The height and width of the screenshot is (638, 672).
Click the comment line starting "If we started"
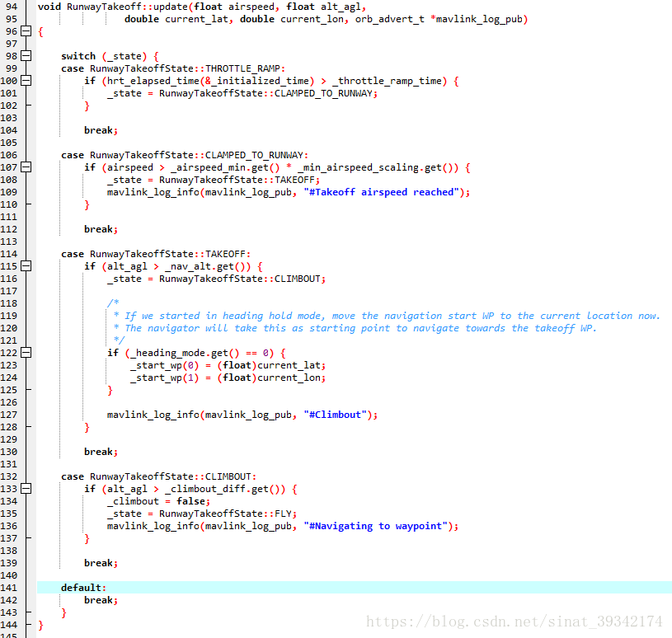387,316
